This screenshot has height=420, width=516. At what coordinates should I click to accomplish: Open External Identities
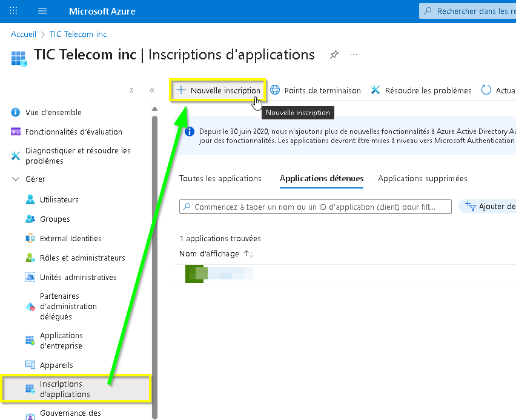pos(71,239)
